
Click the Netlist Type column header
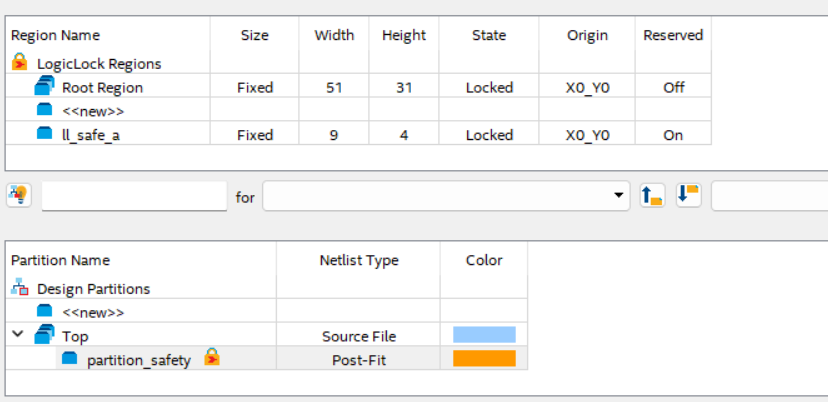coord(358,260)
